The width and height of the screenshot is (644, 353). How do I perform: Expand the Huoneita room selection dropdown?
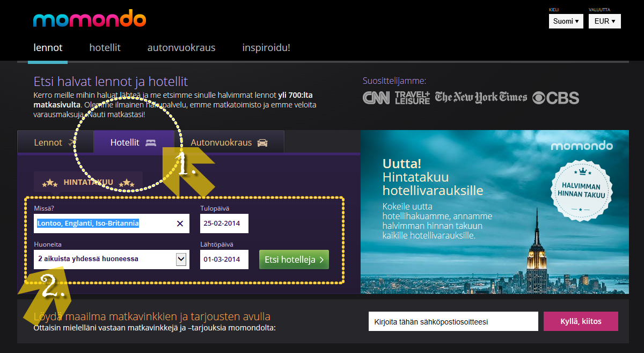181,260
